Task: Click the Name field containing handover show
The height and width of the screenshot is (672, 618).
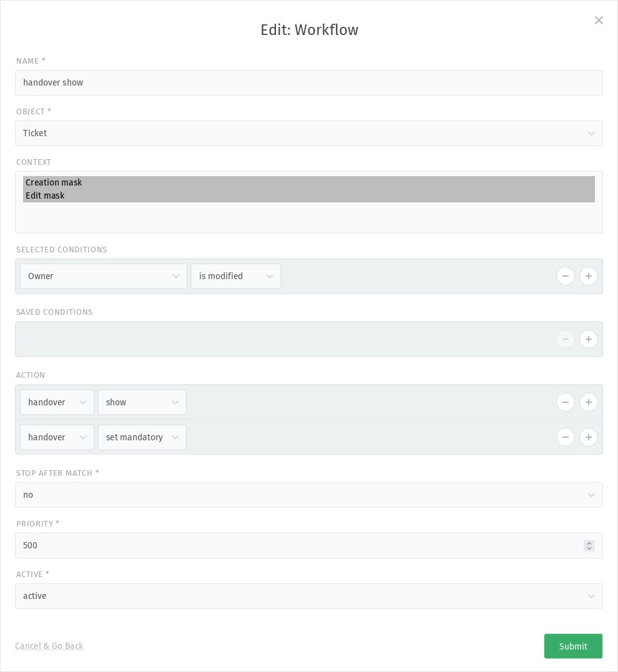Action: [x=309, y=82]
